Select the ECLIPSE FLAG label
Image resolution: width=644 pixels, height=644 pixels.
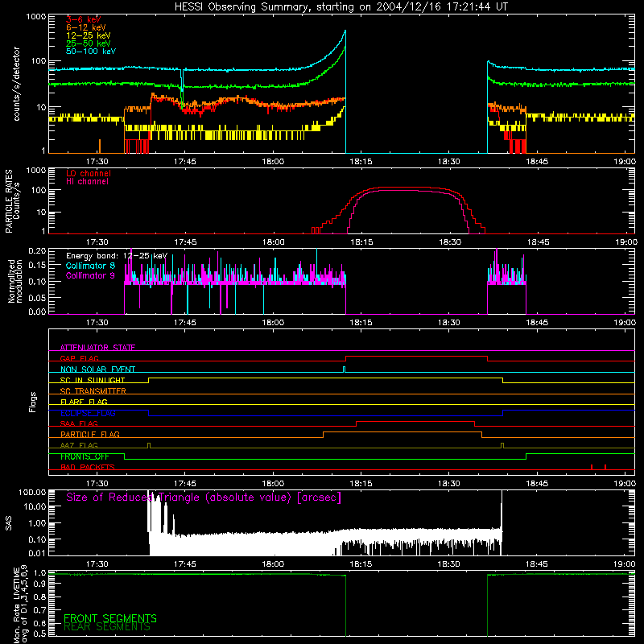pos(88,413)
